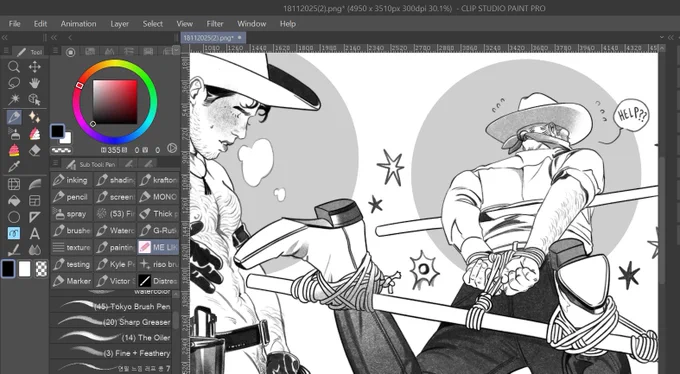Screen dimensions: 680x374
Task: Select the highlighted blue curve tool
Action: click(14, 233)
